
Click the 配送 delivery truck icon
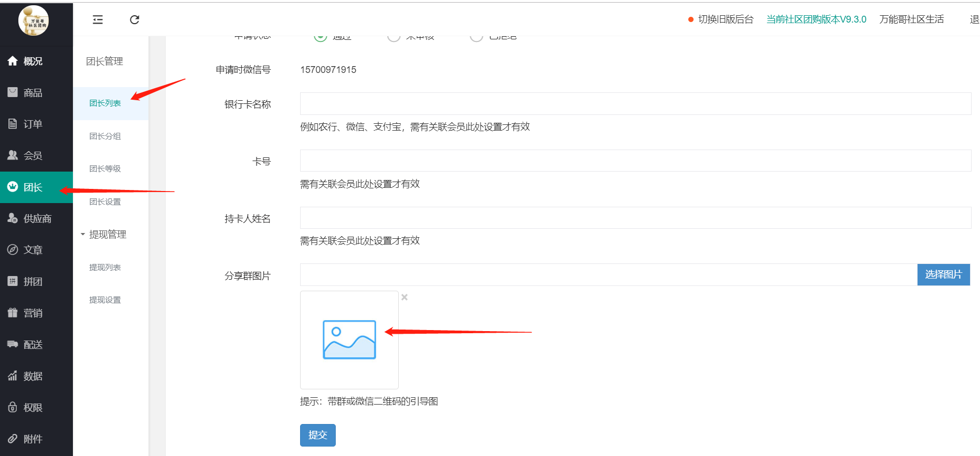pyautogui.click(x=13, y=345)
